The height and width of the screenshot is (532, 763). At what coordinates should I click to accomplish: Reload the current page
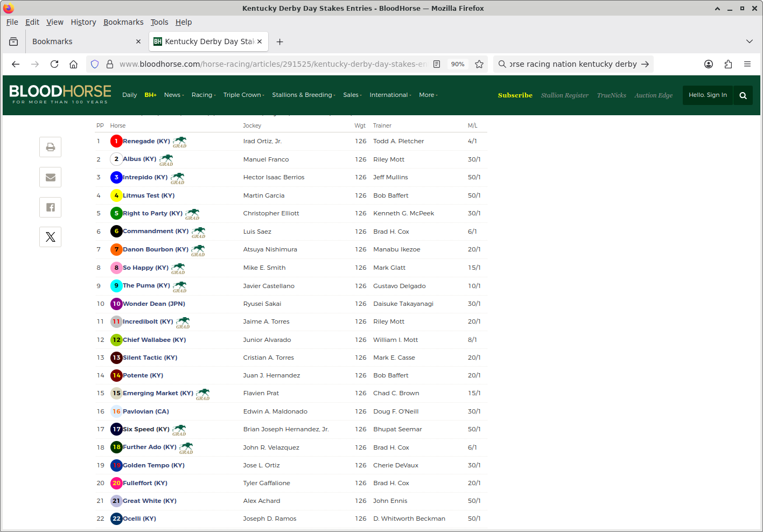54,64
